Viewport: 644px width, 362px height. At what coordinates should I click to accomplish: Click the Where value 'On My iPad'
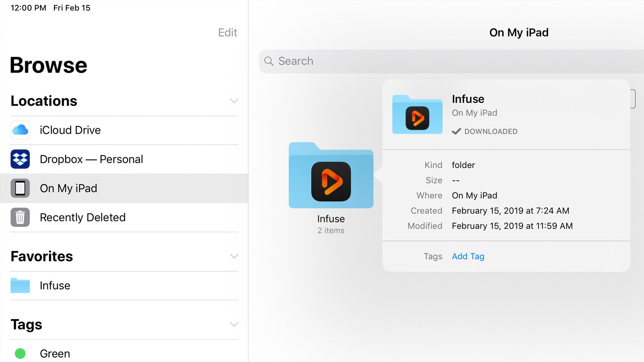tap(474, 196)
